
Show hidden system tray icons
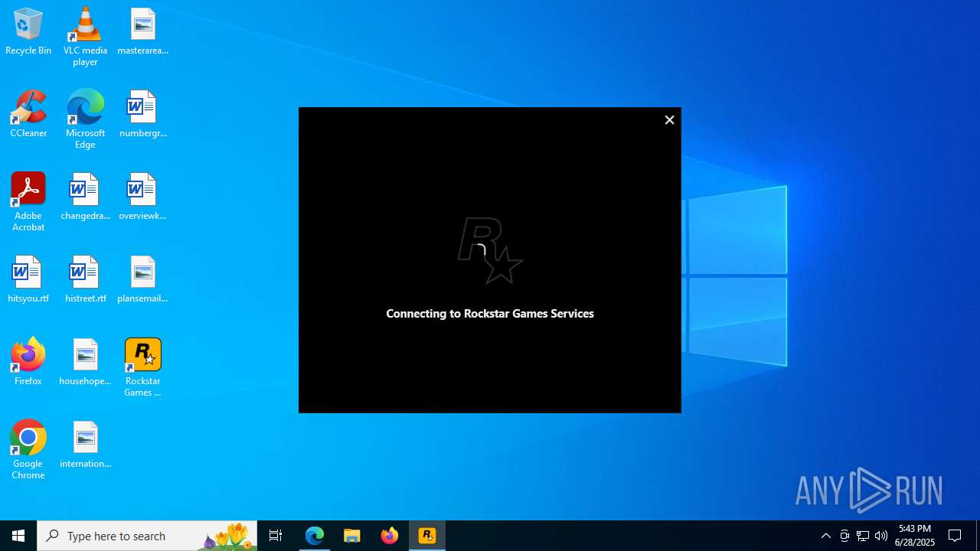[x=825, y=536]
